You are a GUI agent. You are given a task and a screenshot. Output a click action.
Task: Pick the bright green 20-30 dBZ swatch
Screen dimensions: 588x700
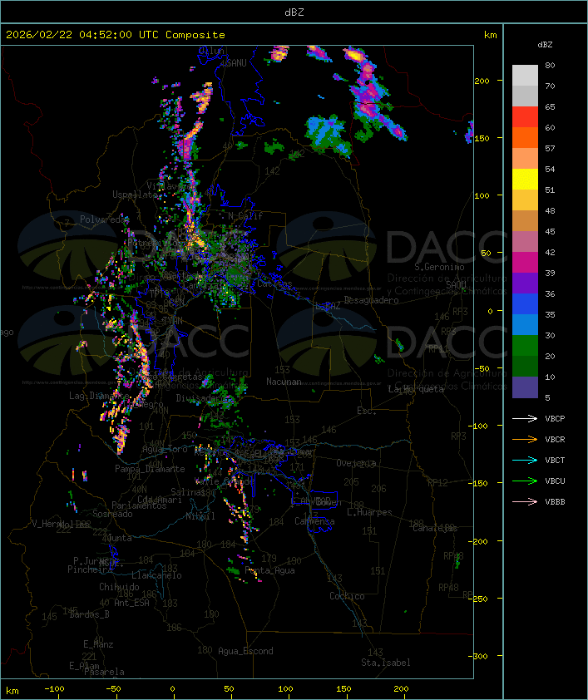coord(525,346)
